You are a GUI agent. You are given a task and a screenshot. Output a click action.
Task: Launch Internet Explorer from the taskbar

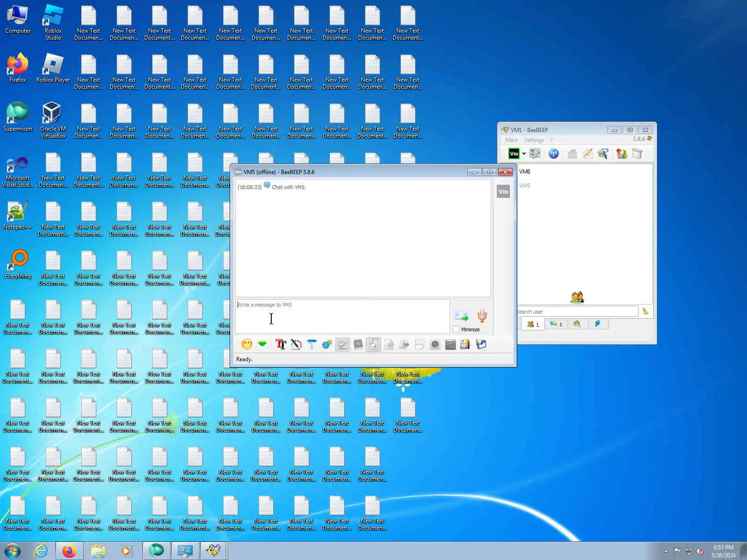(41, 551)
